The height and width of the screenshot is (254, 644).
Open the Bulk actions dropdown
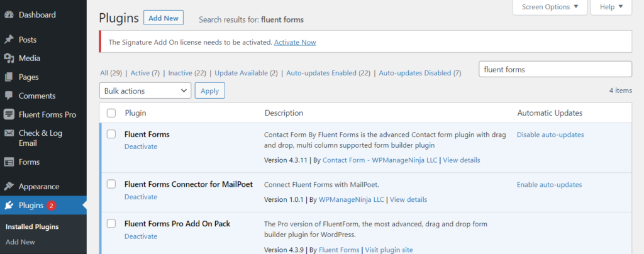[145, 91]
